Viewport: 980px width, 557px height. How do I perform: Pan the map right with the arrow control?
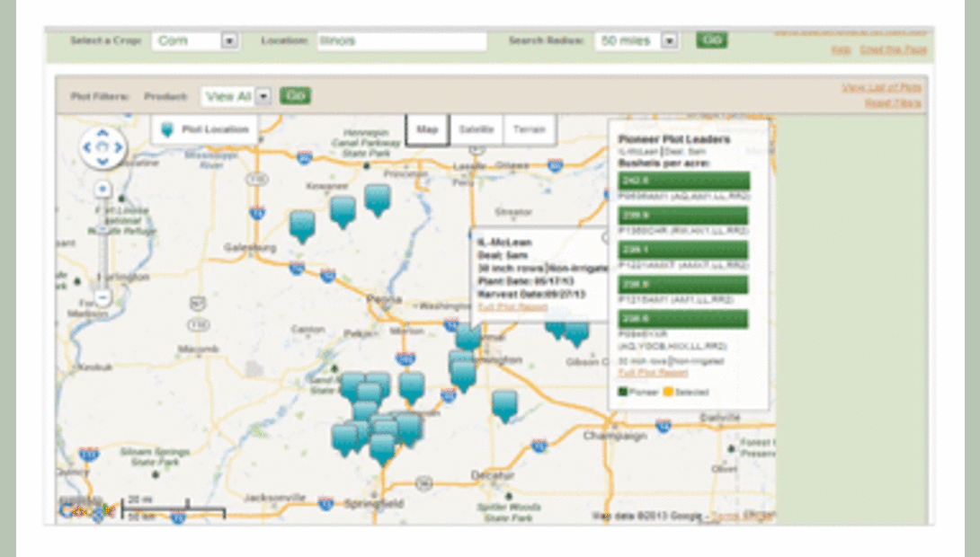click(118, 147)
